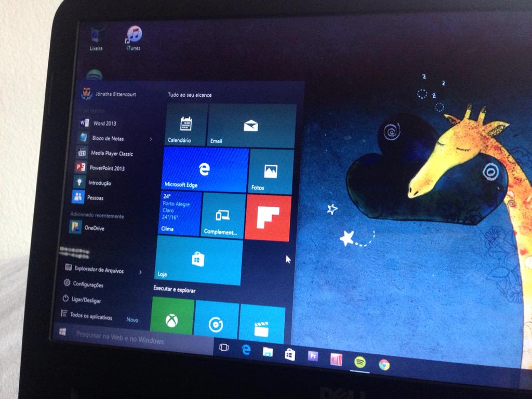Open the Movies & TV clapperboard tile
The height and width of the screenshot is (399, 532).
pyautogui.click(x=262, y=324)
